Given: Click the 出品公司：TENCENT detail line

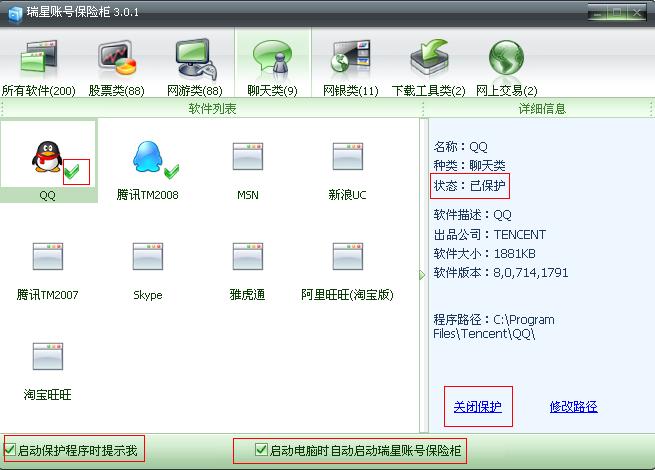Looking at the screenshot, I should [490, 234].
